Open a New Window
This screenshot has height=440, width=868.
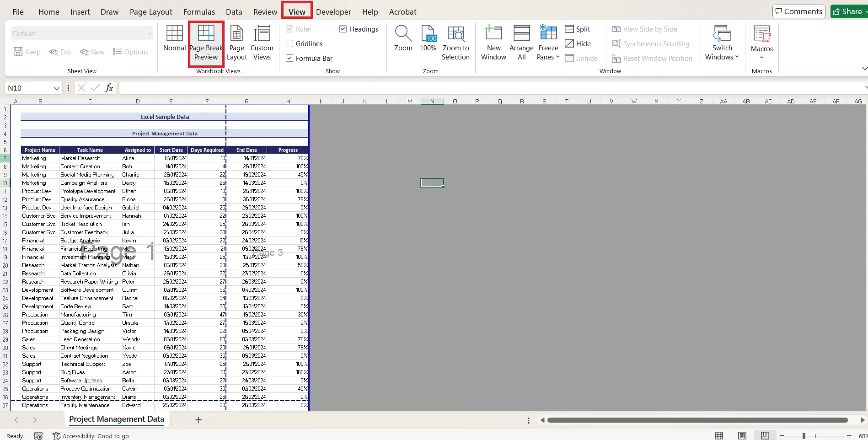click(493, 43)
